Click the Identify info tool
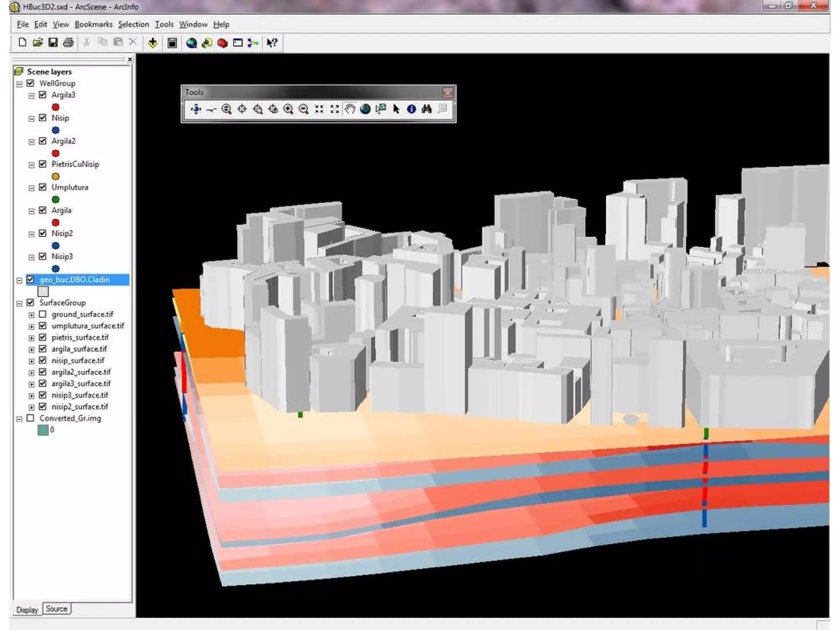Screen dimensions: 840x630 pyautogui.click(x=411, y=109)
